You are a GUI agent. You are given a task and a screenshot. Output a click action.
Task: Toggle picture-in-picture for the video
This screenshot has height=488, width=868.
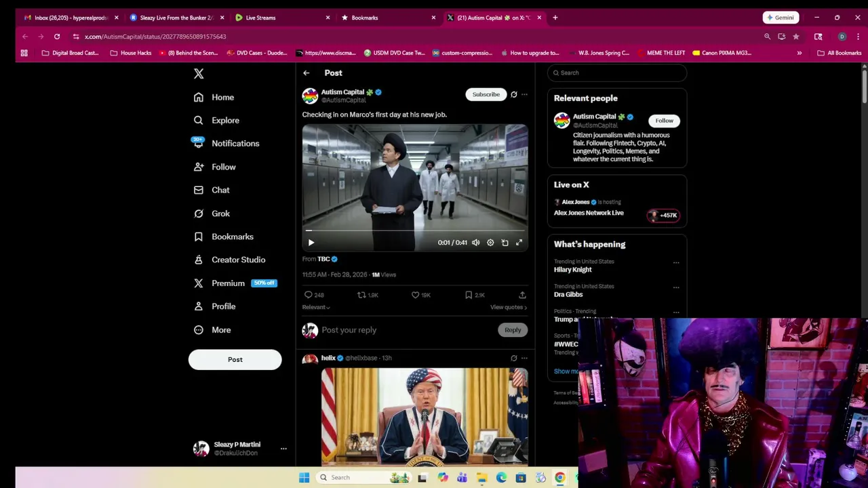pos(505,243)
